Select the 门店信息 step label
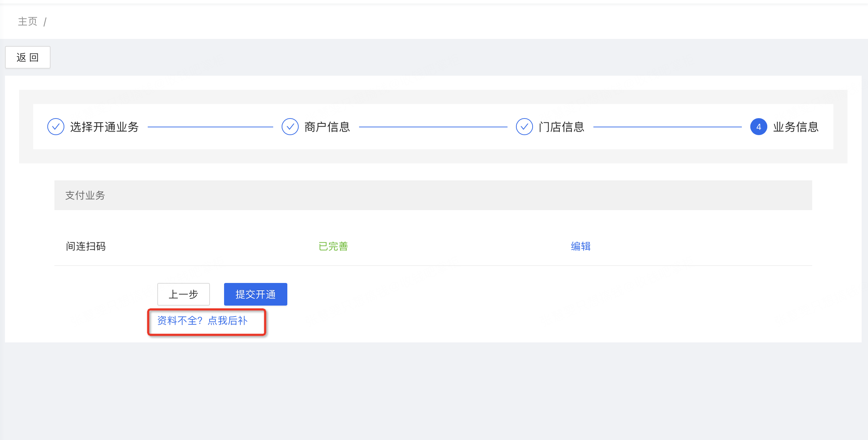868x440 pixels. click(x=562, y=127)
